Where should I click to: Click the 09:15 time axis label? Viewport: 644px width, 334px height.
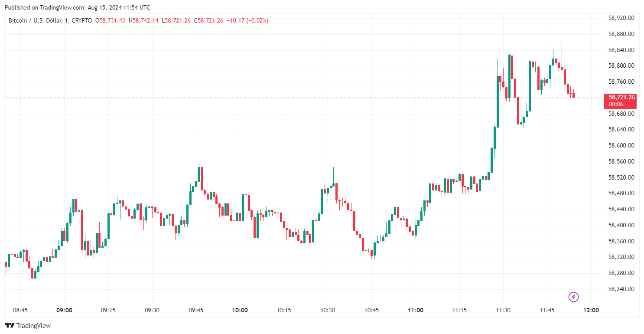tap(108, 310)
